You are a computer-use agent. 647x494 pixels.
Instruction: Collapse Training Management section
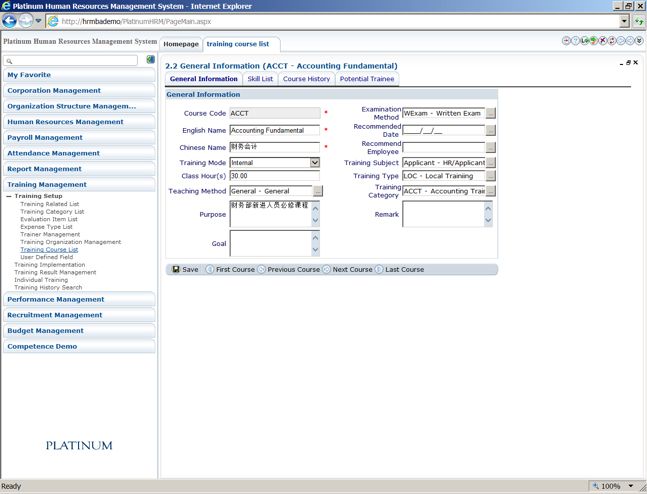click(x=79, y=184)
